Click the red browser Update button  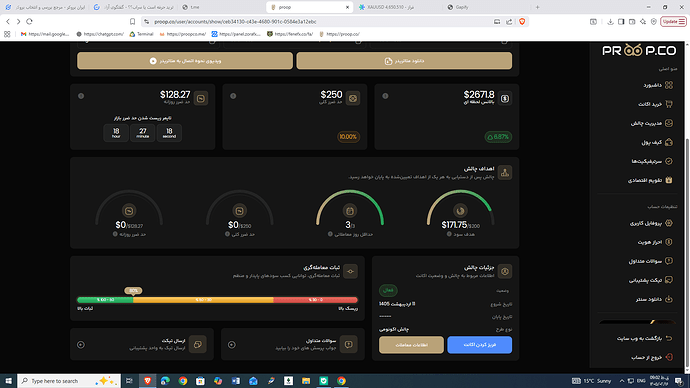pos(673,22)
